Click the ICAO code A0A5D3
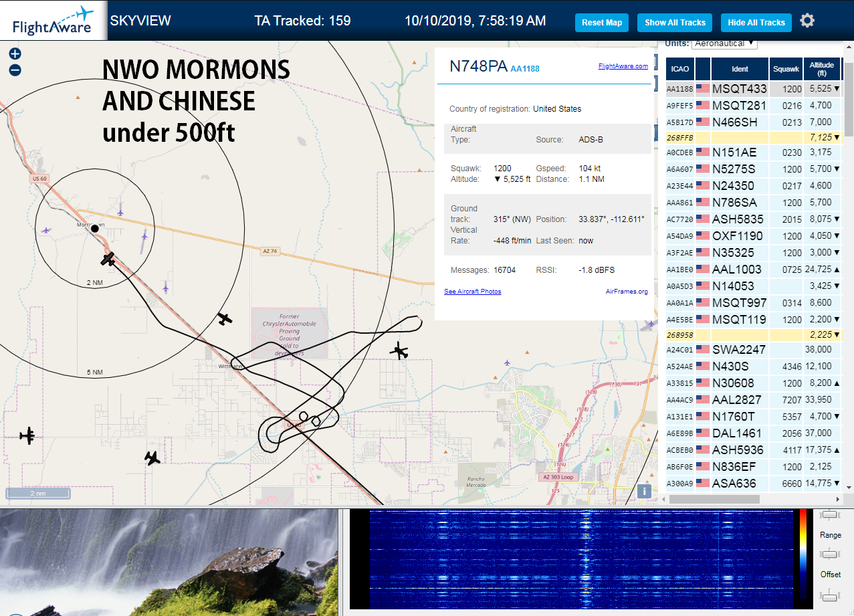Viewport: 854px width, 616px height. click(680, 286)
